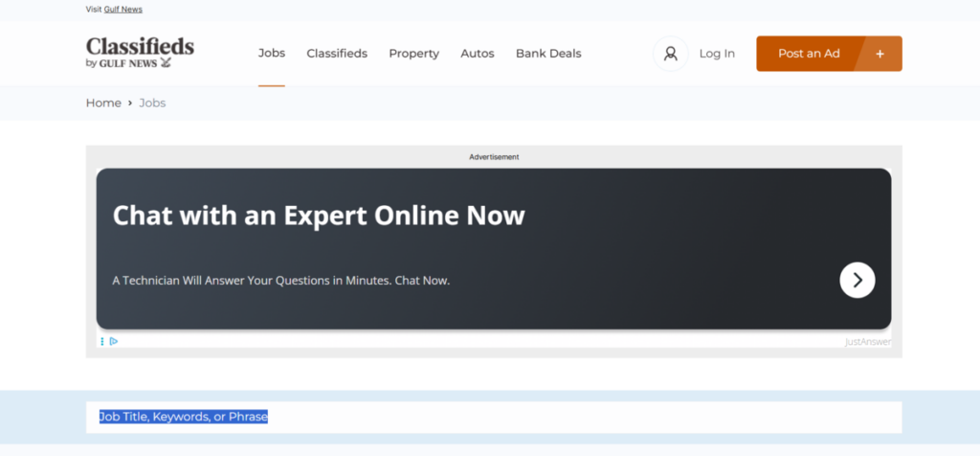
Task: Click the user profile icon
Action: tap(670, 54)
